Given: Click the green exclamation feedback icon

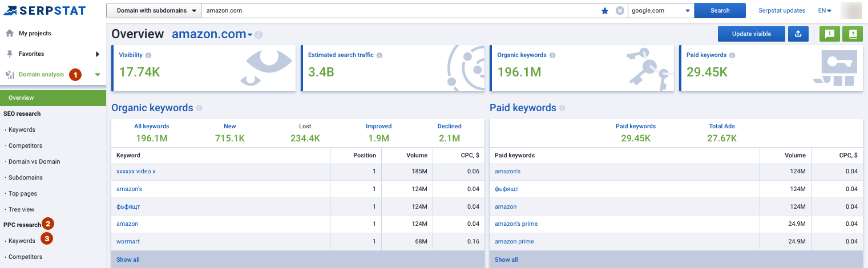Looking at the screenshot, I should pos(829,34).
